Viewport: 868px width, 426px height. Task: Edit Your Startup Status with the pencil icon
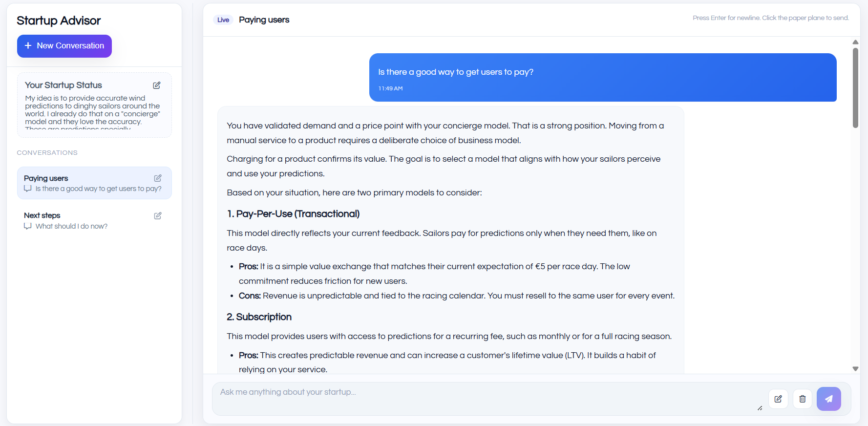click(157, 85)
